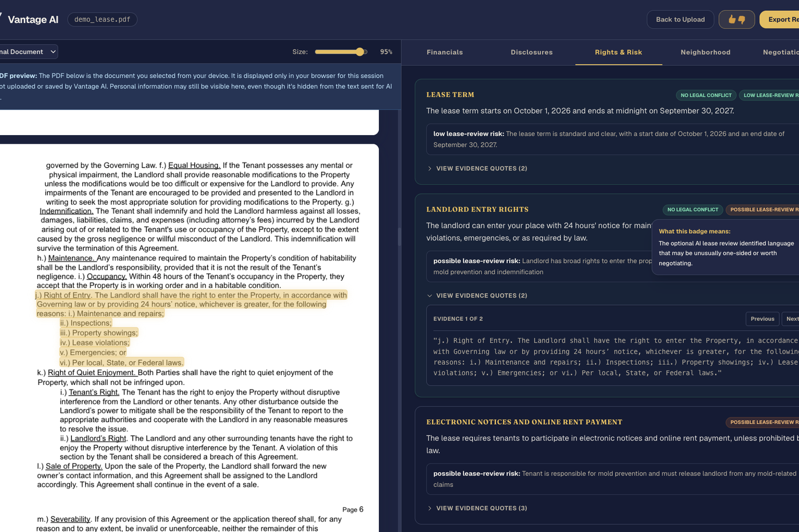Click the LEASE TERM card heading

[x=450, y=95]
